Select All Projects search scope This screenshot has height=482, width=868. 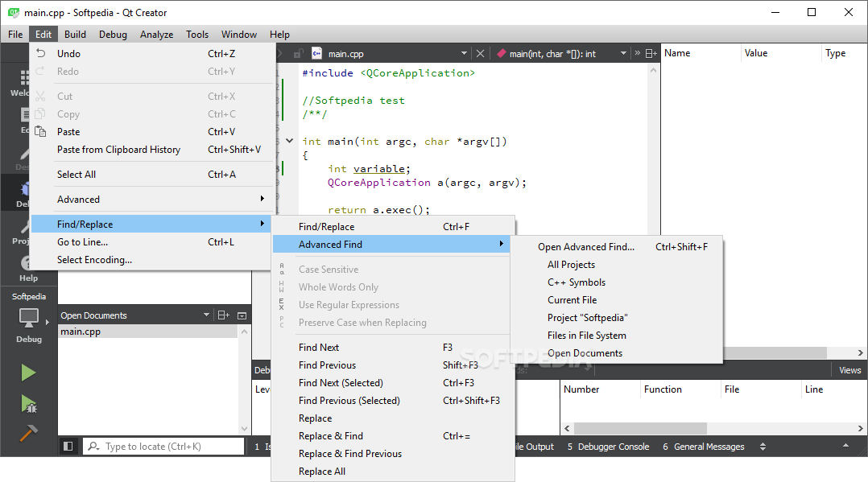[x=616, y=264]
